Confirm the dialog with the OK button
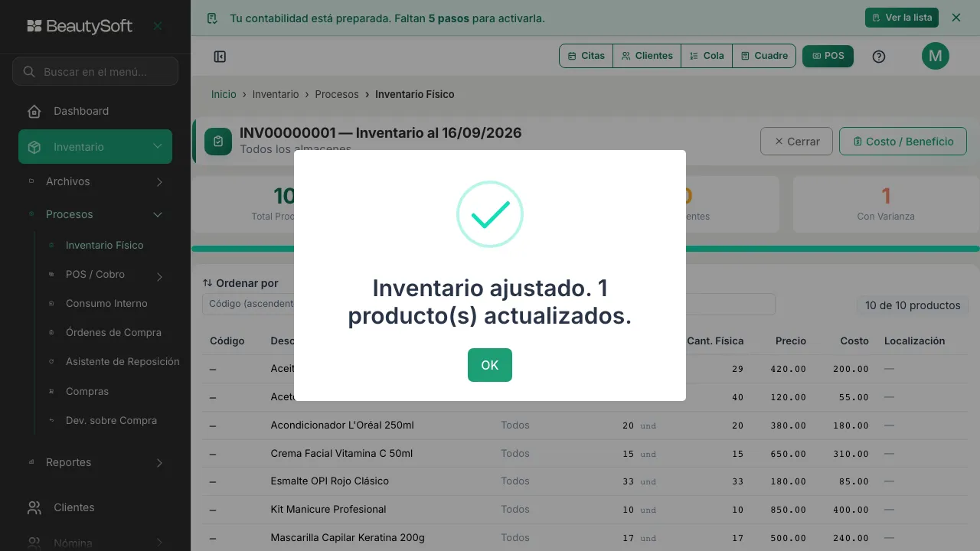The width and height of the screenshot is (980, 551). click(x=490, y=365)
